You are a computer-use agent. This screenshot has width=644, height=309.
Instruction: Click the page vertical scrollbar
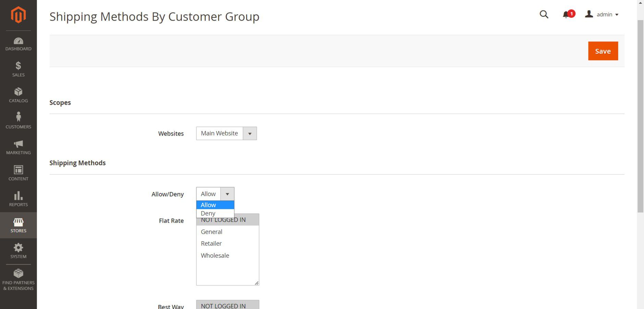640,116
